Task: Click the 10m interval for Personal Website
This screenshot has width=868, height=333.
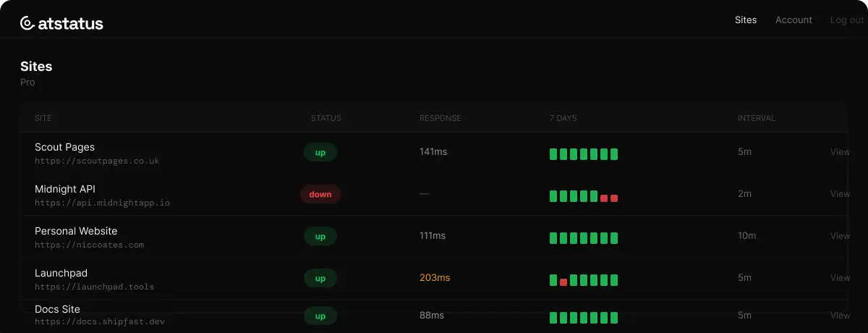Action: [747, 236]
